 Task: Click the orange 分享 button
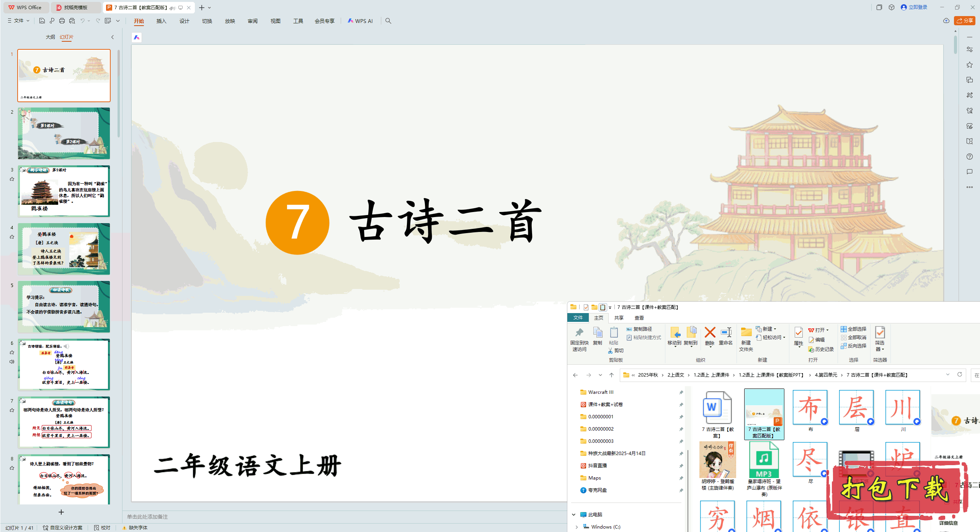pos(965,21)
